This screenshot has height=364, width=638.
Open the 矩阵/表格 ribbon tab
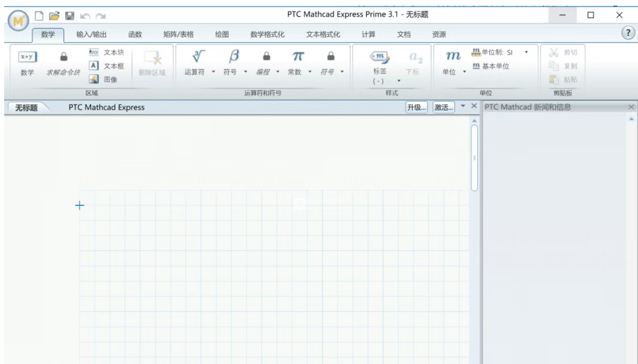click(178, 35)
